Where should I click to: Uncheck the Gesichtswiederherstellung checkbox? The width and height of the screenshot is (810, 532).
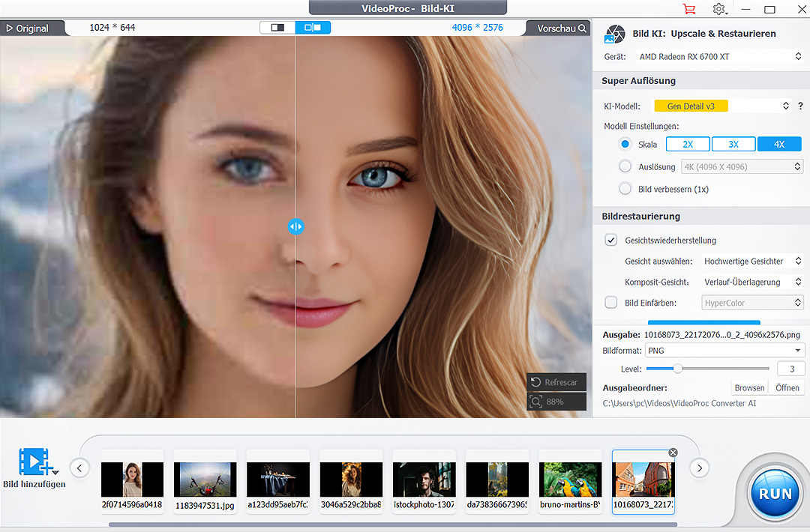click(611, 241)
